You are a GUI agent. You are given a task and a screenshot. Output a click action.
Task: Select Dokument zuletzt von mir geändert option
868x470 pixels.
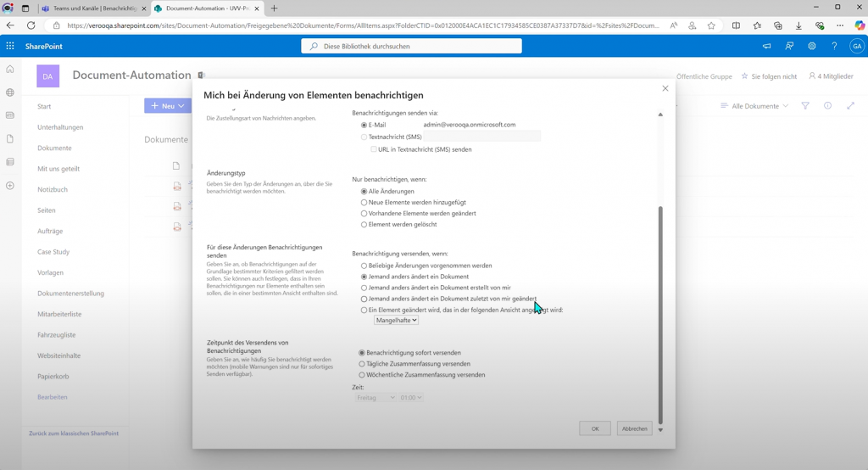tap(364, 299)
